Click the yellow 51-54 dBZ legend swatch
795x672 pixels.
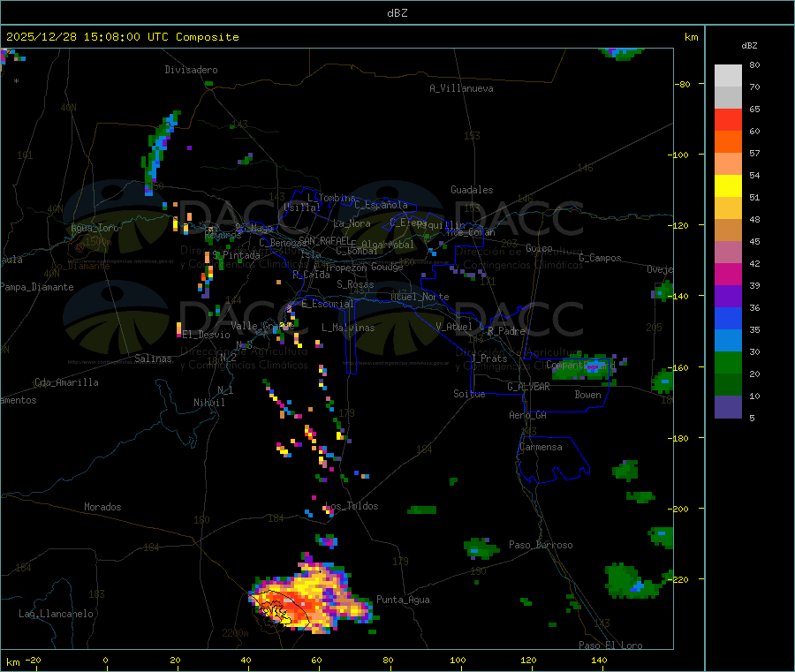tap(728, 186)
